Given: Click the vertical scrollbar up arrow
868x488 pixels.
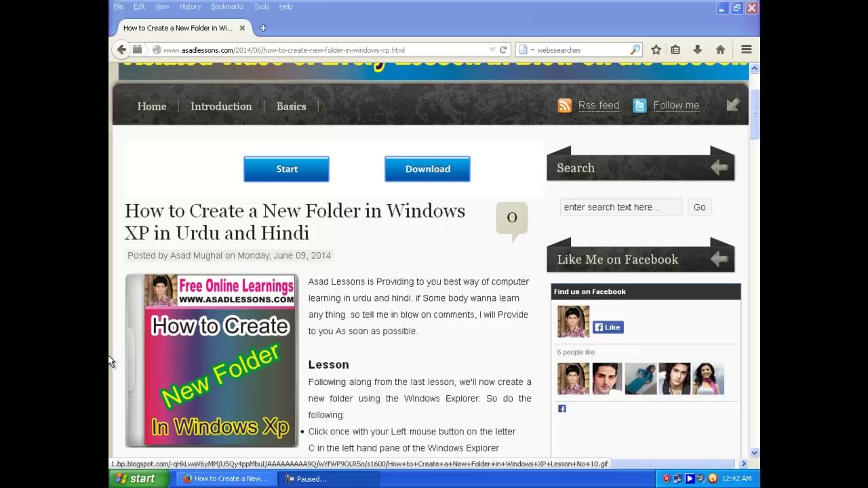Looking at the screenshot, I should 754,68.
